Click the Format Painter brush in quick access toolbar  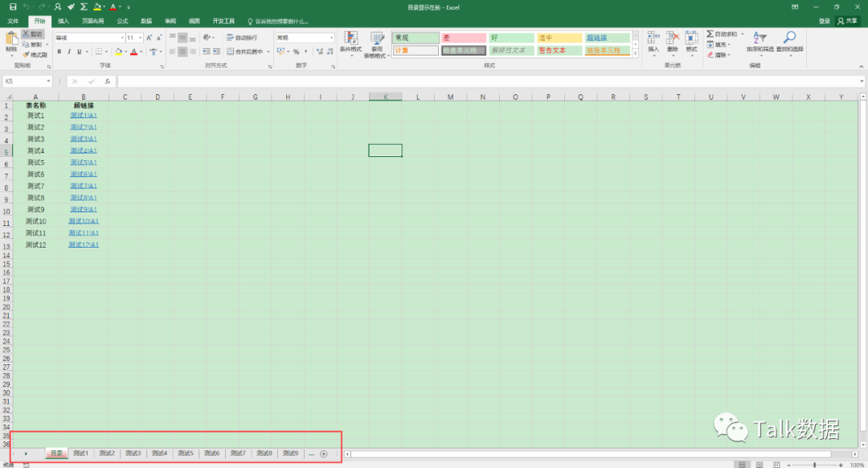pos(71,7)
